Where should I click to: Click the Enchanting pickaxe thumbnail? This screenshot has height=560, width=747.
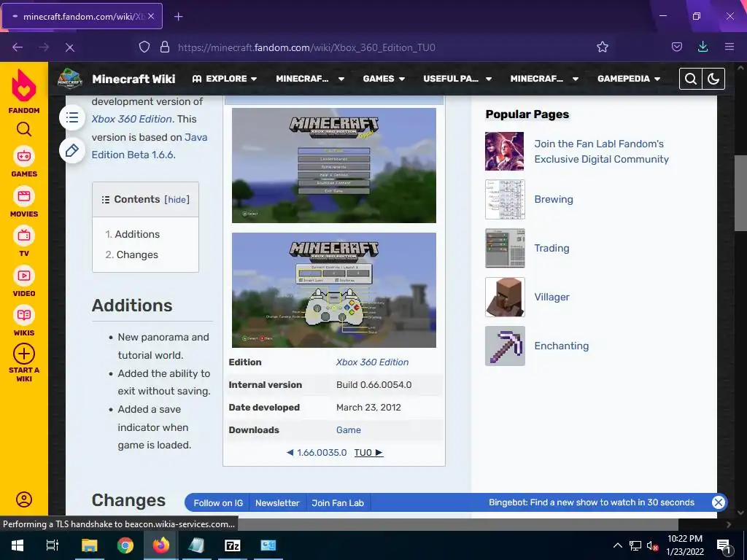point(505,346)
